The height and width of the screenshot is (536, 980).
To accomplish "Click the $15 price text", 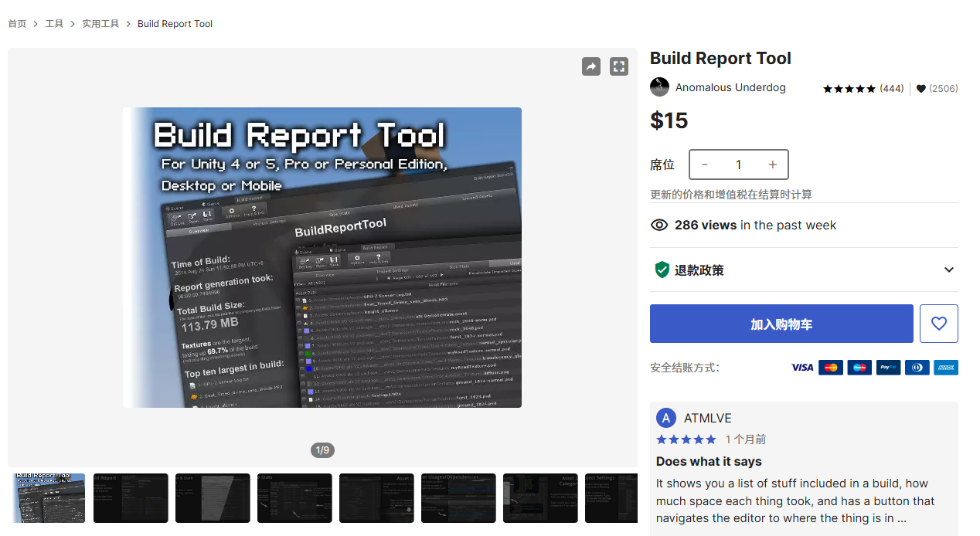I will tap(669, 120).
